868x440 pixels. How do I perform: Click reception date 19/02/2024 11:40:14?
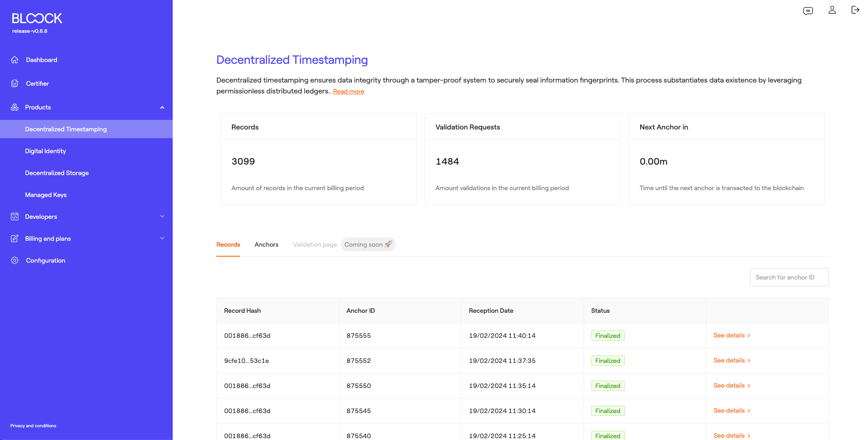point(502,336)
